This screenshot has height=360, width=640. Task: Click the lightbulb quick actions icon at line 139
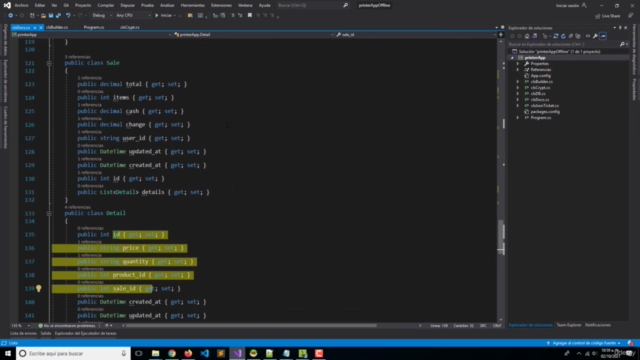click(x=39, y=289)
